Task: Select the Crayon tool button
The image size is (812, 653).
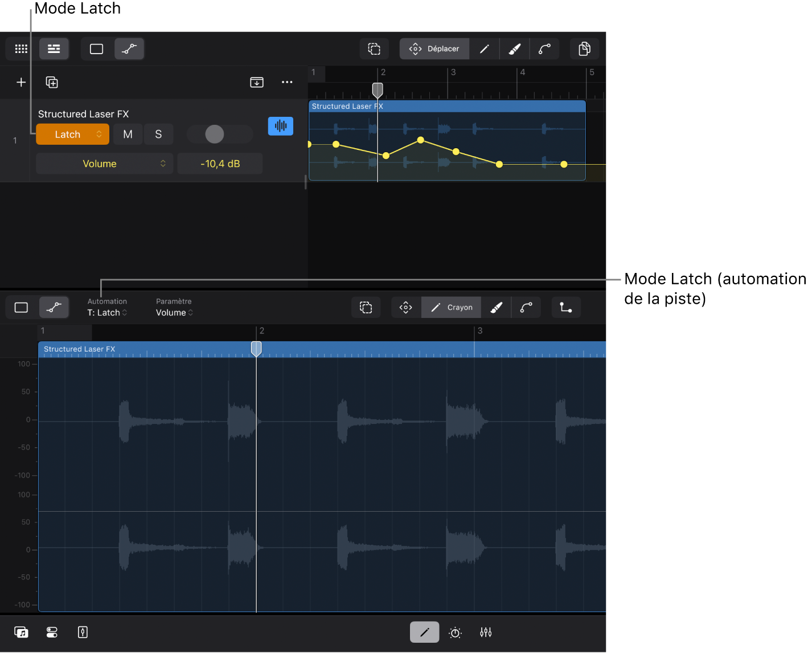Action: [x=452, y=308]
